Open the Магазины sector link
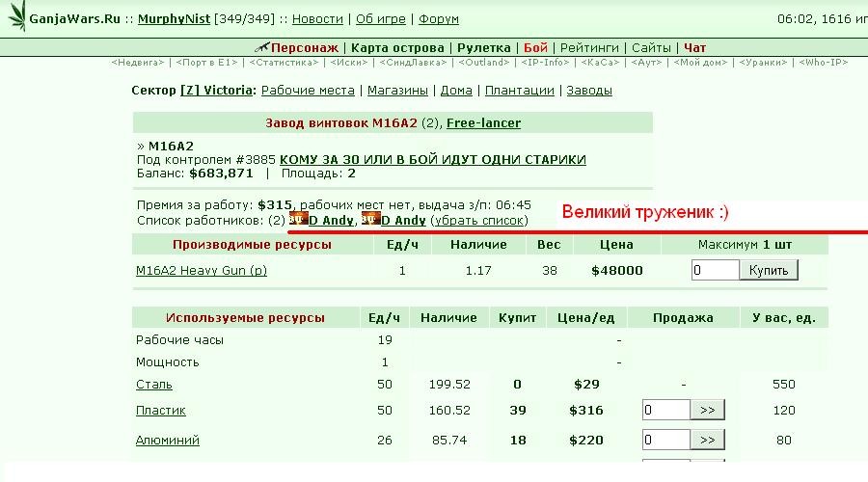The image size is (868, 482). [x=397, y=91]
